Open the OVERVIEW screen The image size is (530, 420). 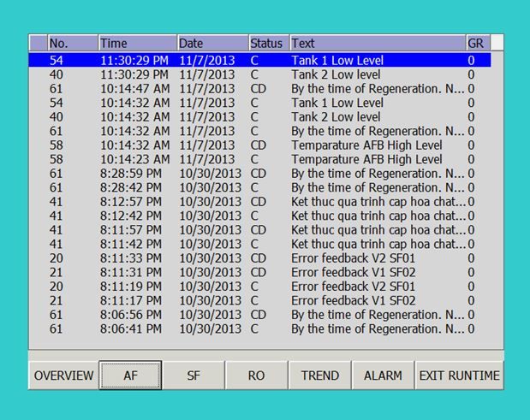pyautogui.click(x=63, y=376)
